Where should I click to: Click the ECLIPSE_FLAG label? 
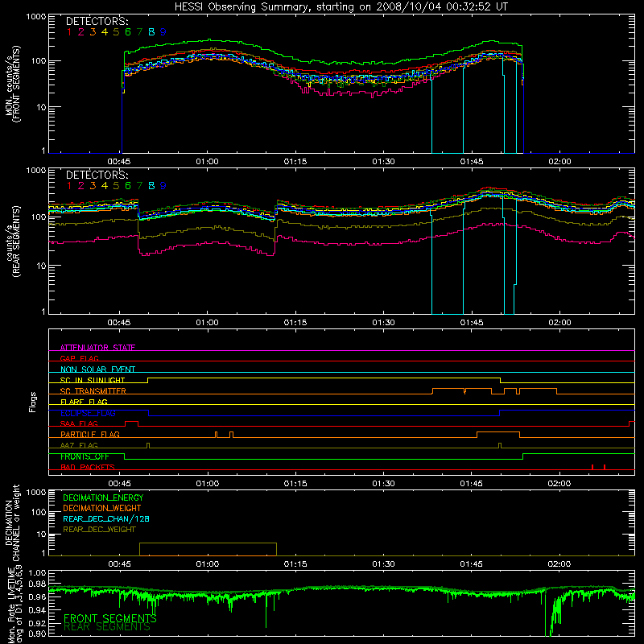pyautogui.click(x=88, y=413)
